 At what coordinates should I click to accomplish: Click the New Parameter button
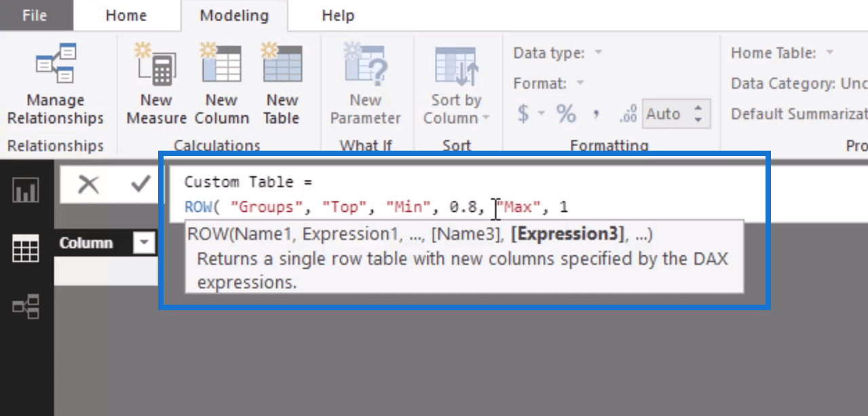[x=365, y=85]
